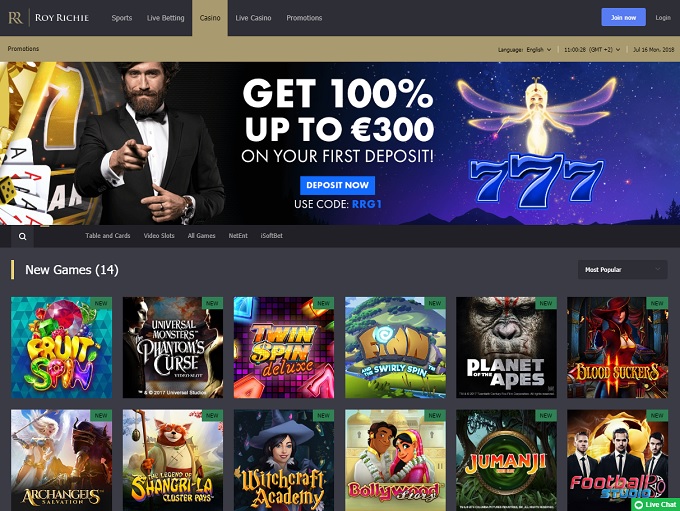The height and width of the screenshot is (511, 680).
Task: Launch the Fruit Spin game thumbnail
Action: click(x=62, y=347)
